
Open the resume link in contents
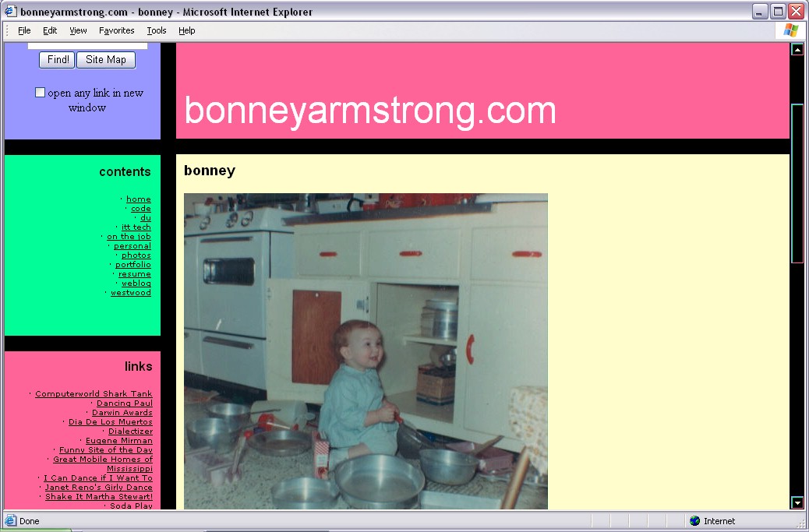[x=135, y=274]
